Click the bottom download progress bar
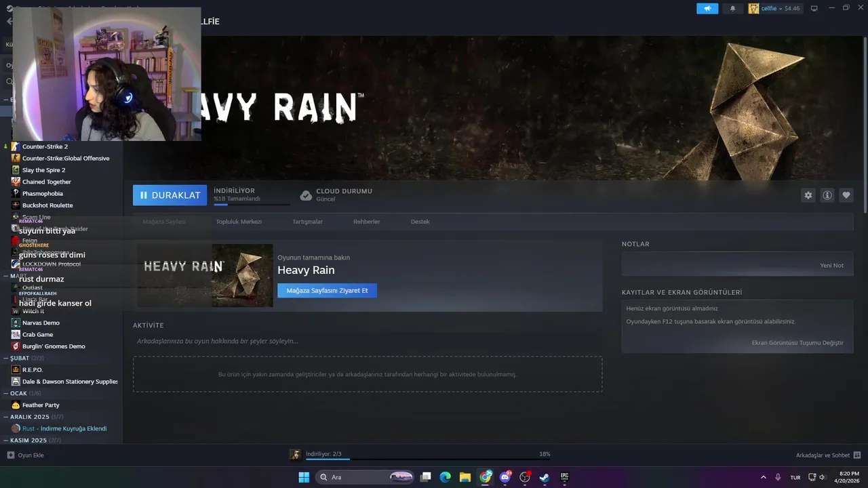This screenshot has height=488, width=868. click(x=427, y=459)
